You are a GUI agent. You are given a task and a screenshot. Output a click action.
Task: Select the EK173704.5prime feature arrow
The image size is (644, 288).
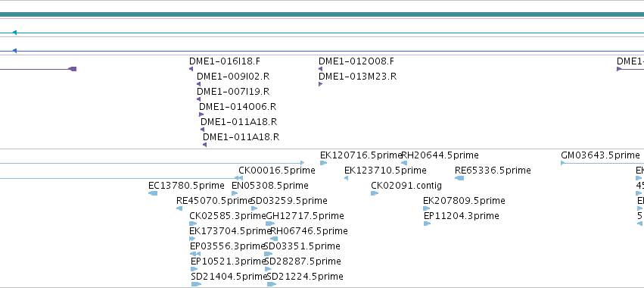click(192, 239)
